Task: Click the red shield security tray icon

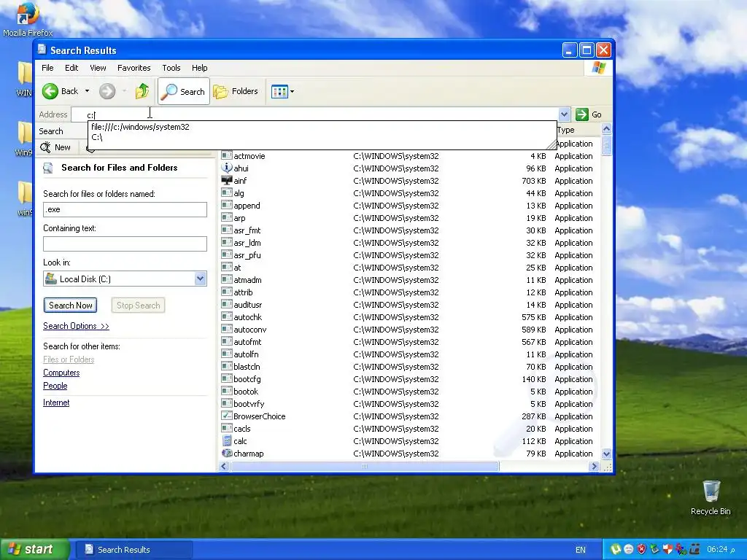Action: tap(642, 550)
